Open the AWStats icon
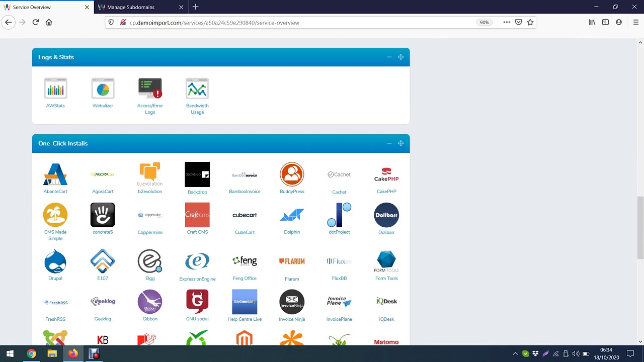 pyautogui.click(x=55, y=88)
